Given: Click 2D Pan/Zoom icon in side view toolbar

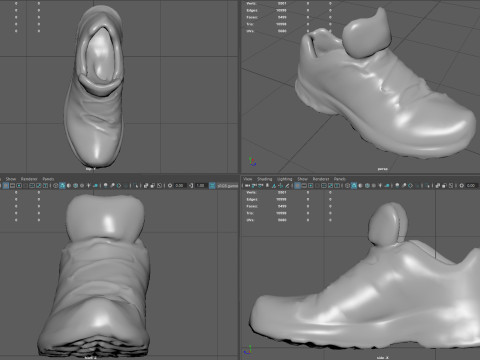Looking at the screenshot, I should [280, 185].
